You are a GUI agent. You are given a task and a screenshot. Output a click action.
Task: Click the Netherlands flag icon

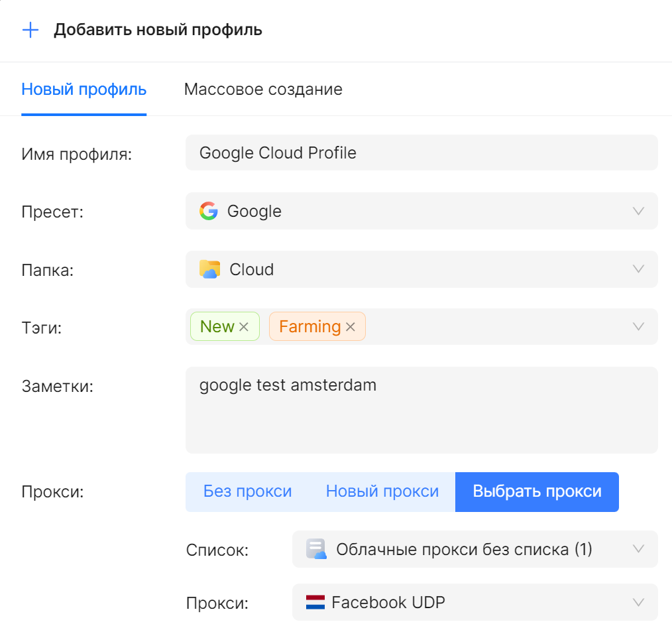(x=315, y=602)
